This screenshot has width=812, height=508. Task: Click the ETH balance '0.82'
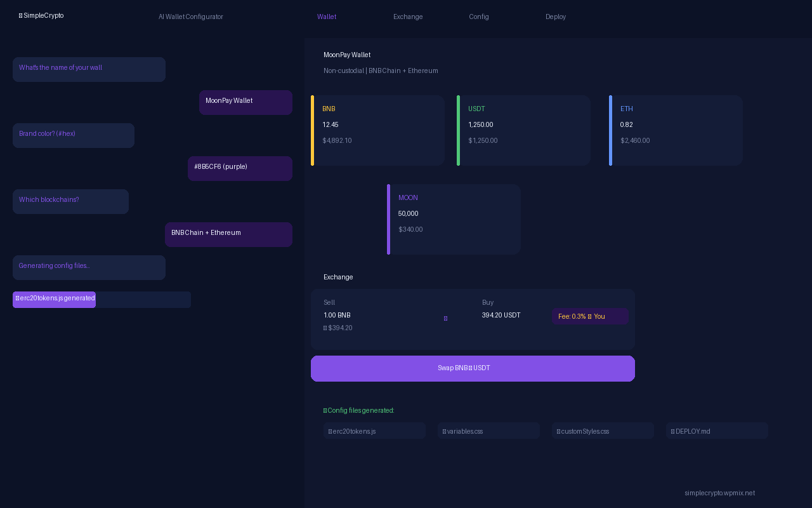click(626, 125)
